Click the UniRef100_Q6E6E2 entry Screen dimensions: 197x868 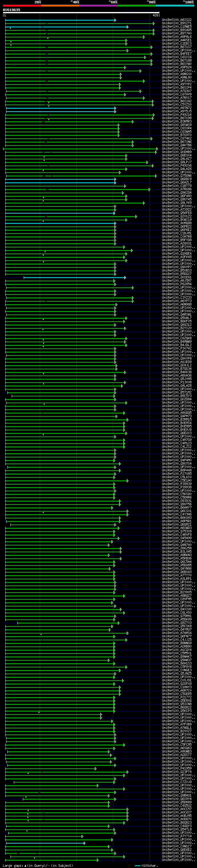pyautogui.click(x=177, y=850)
